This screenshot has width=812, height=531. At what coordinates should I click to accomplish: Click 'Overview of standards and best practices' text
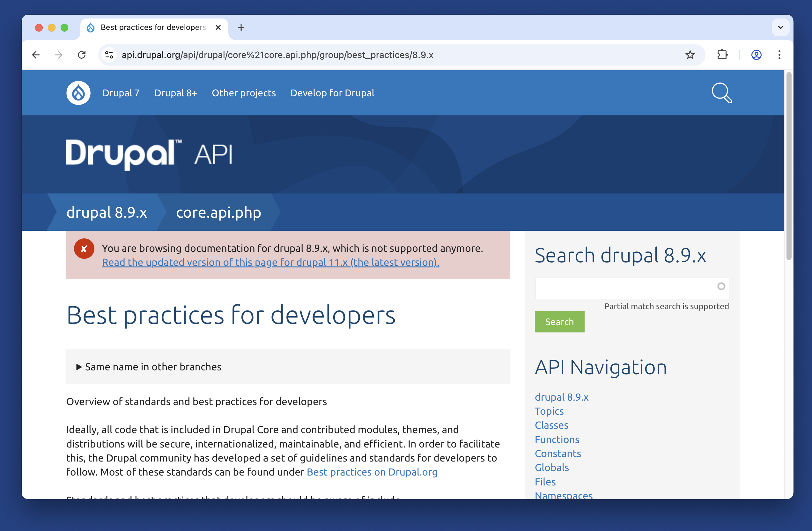point(196,401)
